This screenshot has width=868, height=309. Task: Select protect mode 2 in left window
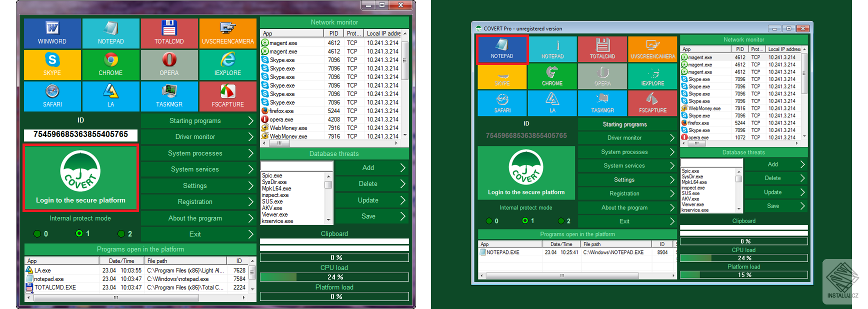[x=121, y=233]
